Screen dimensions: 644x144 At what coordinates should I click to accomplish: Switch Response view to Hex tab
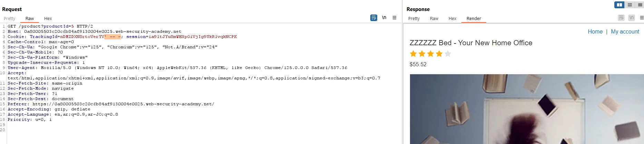pyautogui.click(x=452, y=19)
